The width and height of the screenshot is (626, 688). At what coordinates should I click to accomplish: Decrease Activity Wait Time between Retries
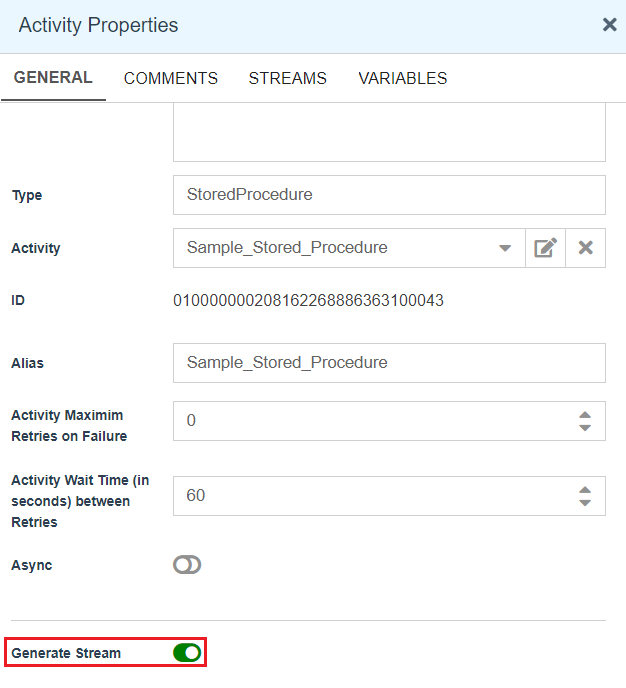585,503
